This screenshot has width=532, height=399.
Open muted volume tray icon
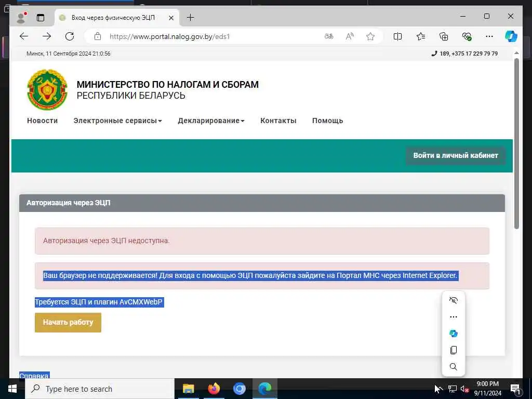[465, 389]
